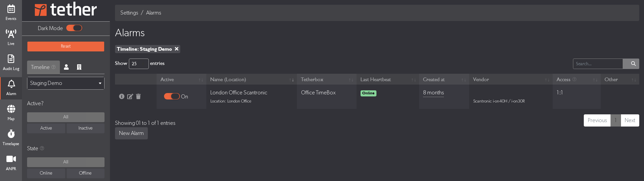Filter alarms by Offline state
This screenshot has width=644, height=181.
tap(85, 173)
